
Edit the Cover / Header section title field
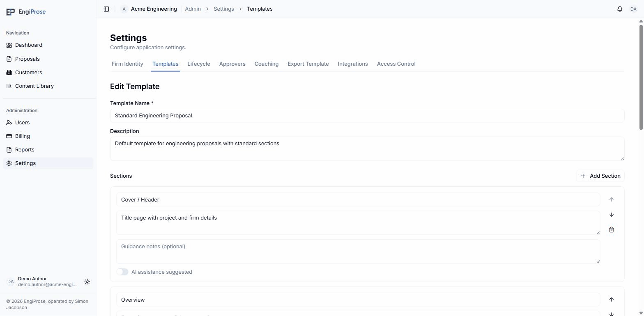click(x=358, y=200)
